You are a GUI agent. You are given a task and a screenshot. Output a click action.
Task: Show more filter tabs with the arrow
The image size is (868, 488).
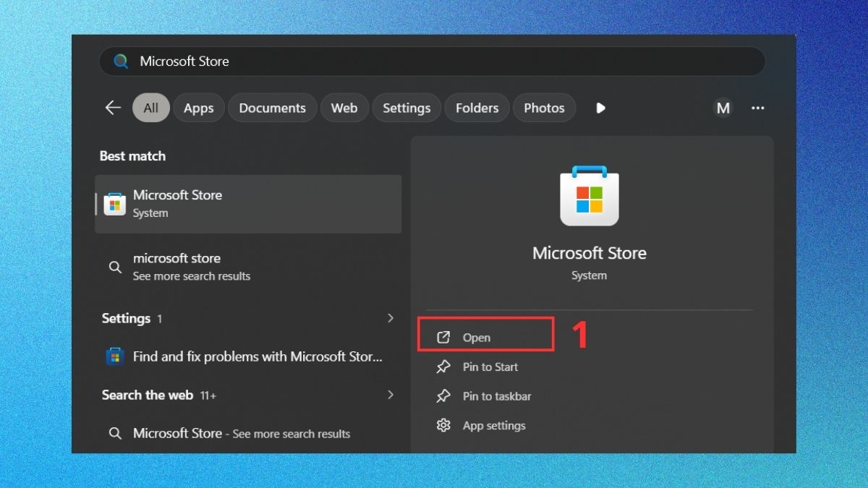pos(600,108)
